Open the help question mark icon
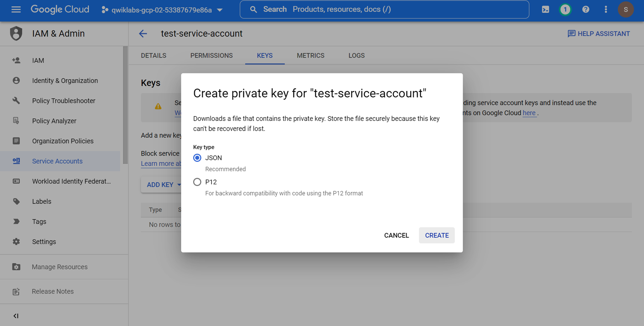644x326 pixels. pyautogui.click(x=586, y=10)
